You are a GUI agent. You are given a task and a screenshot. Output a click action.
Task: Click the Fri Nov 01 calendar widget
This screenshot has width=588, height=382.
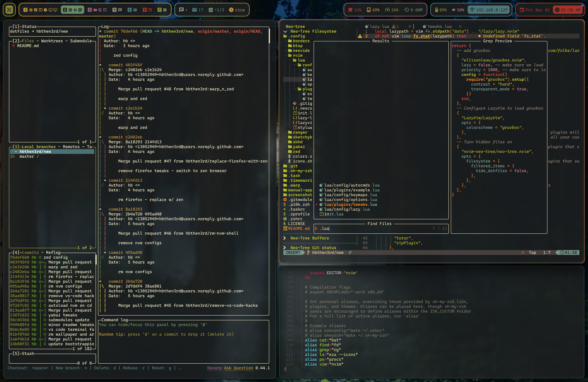click(x=535, y=10)
